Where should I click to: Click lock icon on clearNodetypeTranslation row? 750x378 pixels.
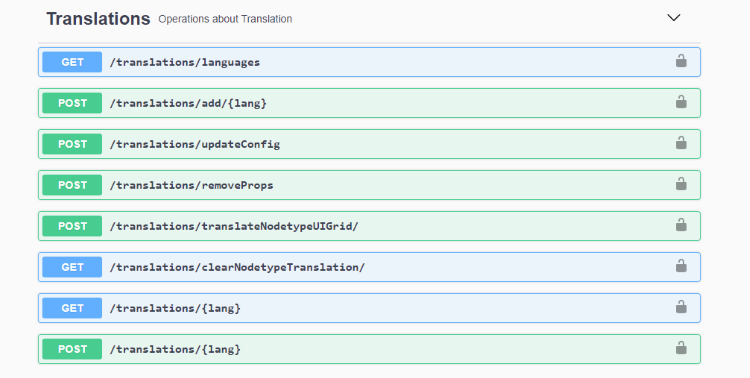681,266
